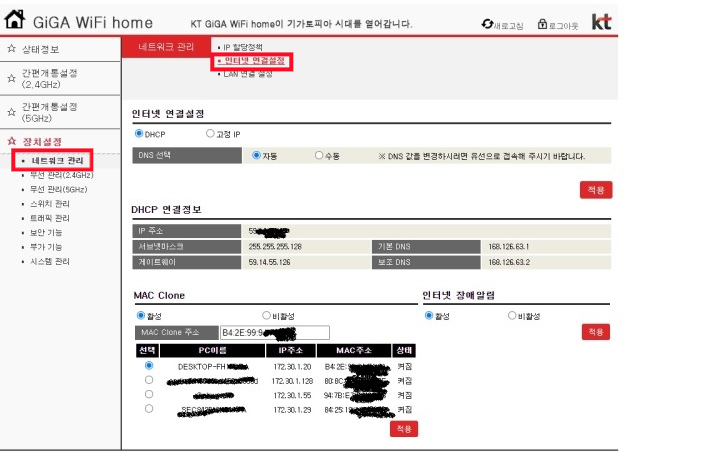Open LAN 연결 설정 submenu link
Image resolution: width=720 pixels, height=452 pixels.
pos(248,74)
